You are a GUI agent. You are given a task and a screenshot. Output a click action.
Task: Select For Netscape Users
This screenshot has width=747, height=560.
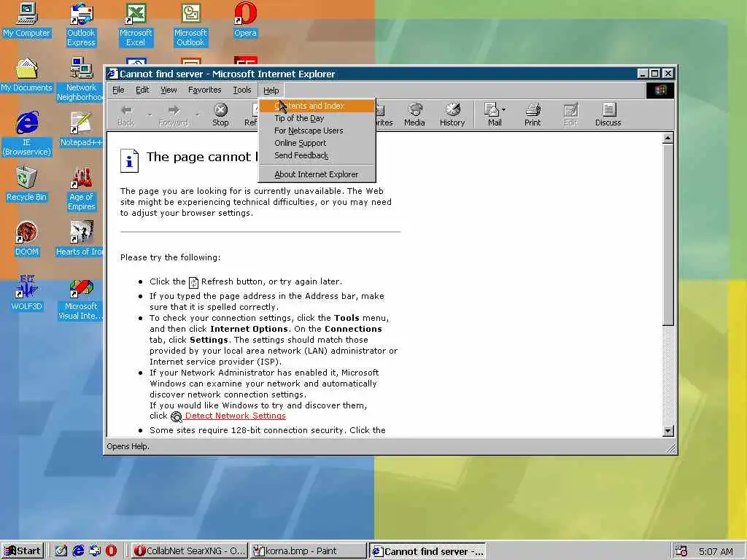[317, 131]
